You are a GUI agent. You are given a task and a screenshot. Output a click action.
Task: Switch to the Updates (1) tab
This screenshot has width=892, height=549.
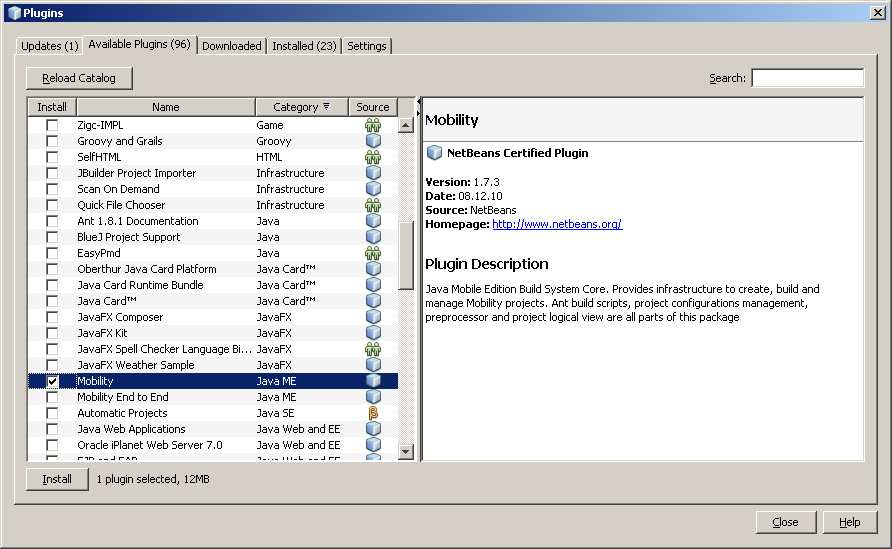coord(49,46)
